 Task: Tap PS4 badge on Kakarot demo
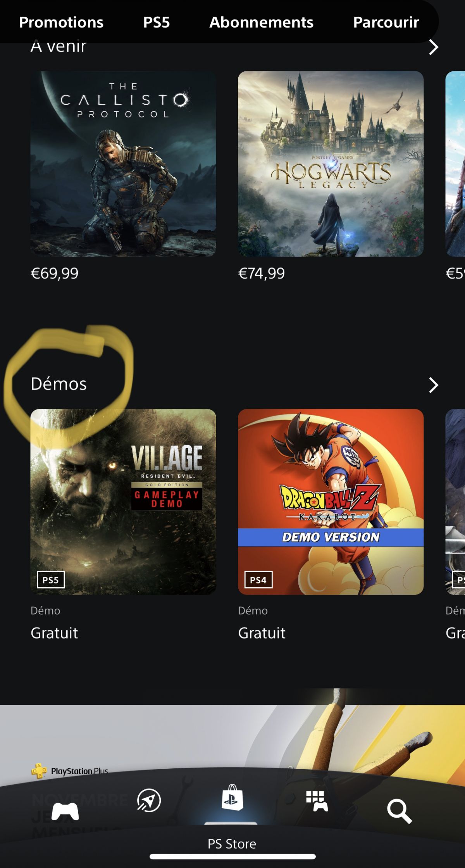[258, 580]
